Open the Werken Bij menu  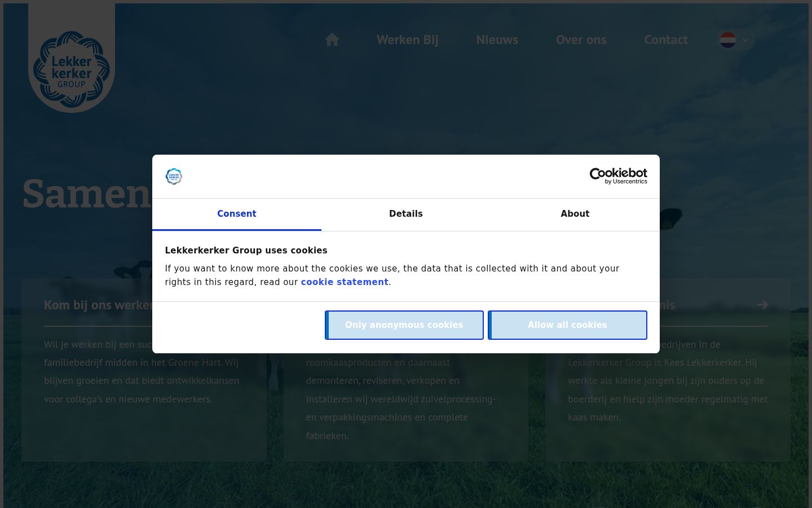pos(407,40)
